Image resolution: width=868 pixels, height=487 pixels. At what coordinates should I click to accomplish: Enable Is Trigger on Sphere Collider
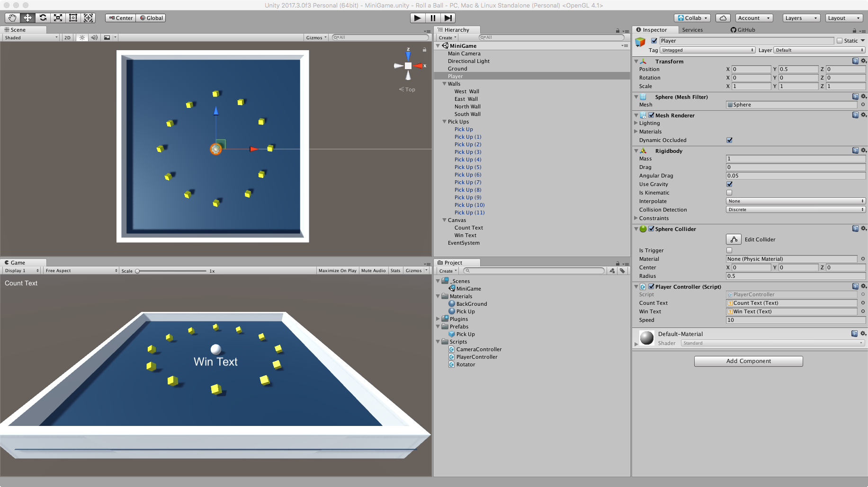pos(729,250)
